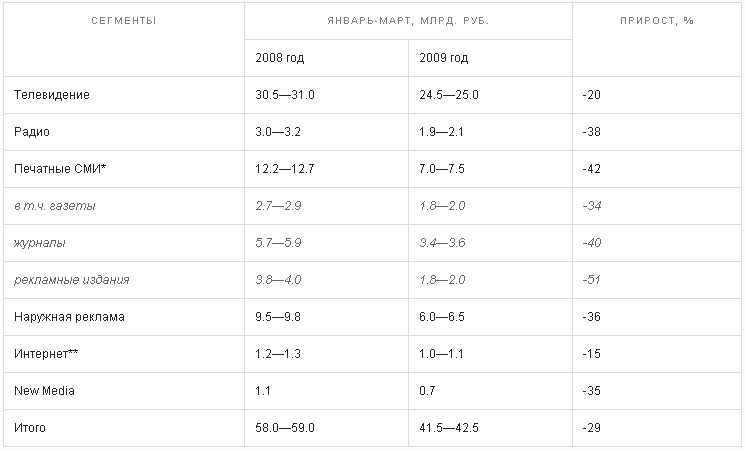Click the -51 growth value

pyautogui.click(x=592, y=280)
